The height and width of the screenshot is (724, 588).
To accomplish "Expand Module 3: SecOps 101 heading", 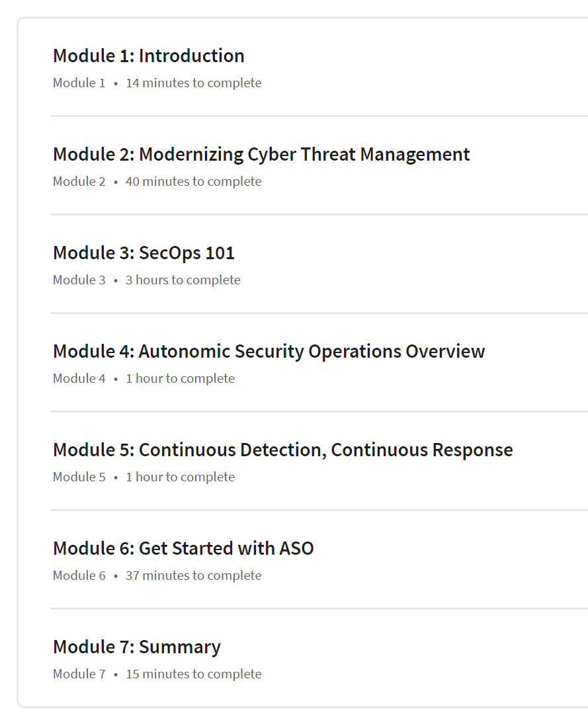I will coord(144,253).
